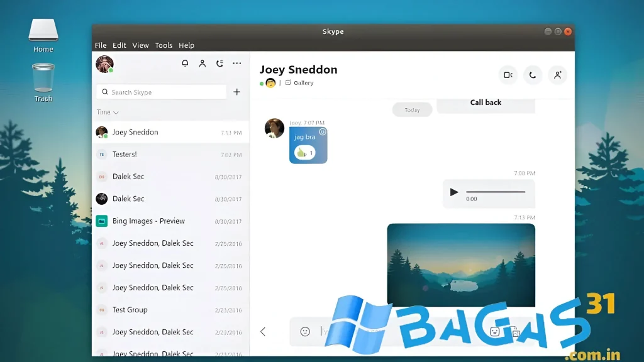The height and width of the screenshot is (362, 644).
Task: Click the thumbs-up reaction on jag bra
Action: coord(305,153)
